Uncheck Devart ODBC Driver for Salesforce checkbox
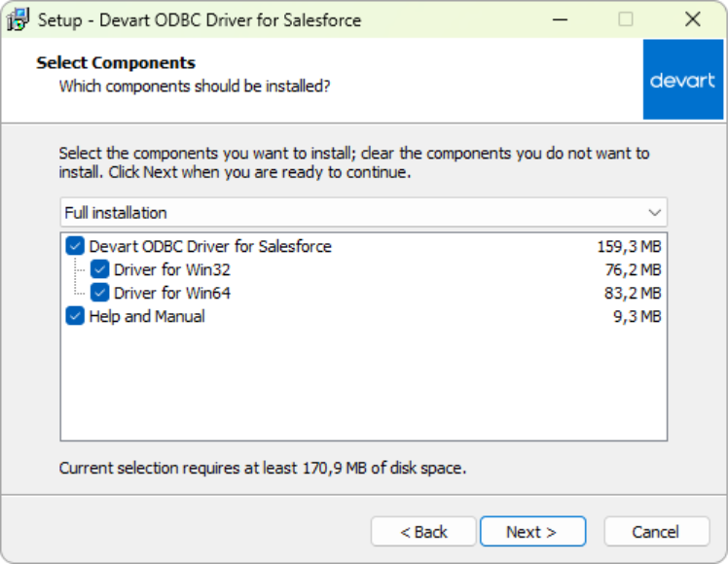The image size is (728, 564). click(75, 247)
